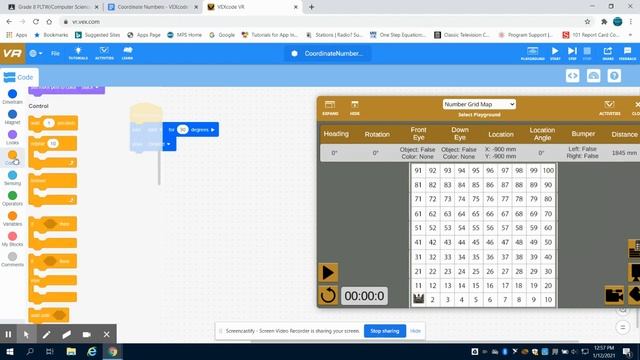Image resolution: width=640 pixels, height=360 pixels.
Task: Expand the arrow after degrees on turn block
Action: (x=213, y=129)
